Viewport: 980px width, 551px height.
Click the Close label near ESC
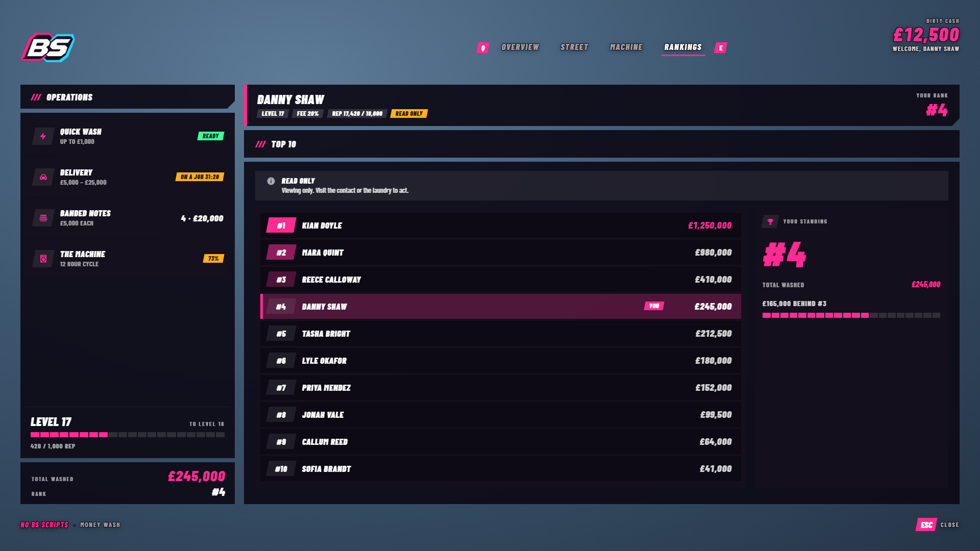[x=949, y=525]
